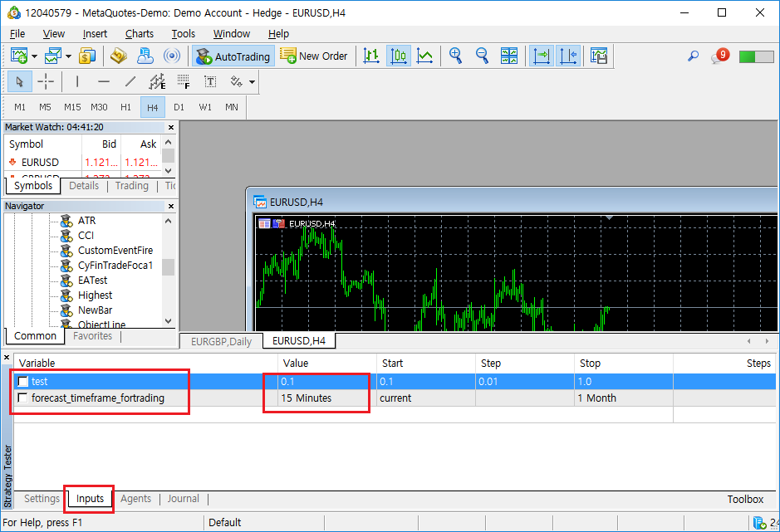Image resolution: width=780 pixels, height=532 pixels.
Task: Open the shapes tool dropdown arrow
Action: click(253, 81)
